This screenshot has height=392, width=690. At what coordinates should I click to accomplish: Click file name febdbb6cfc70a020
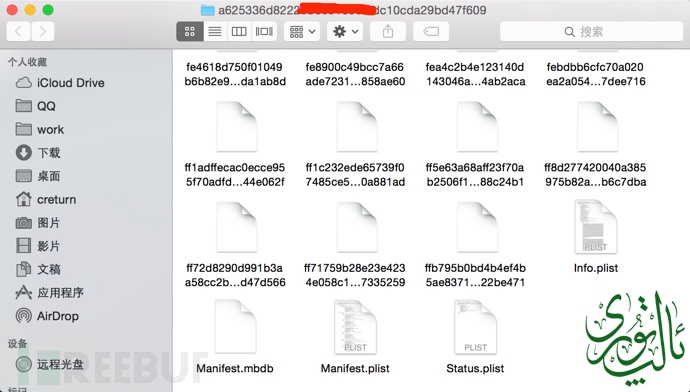[x=595, y=74]
